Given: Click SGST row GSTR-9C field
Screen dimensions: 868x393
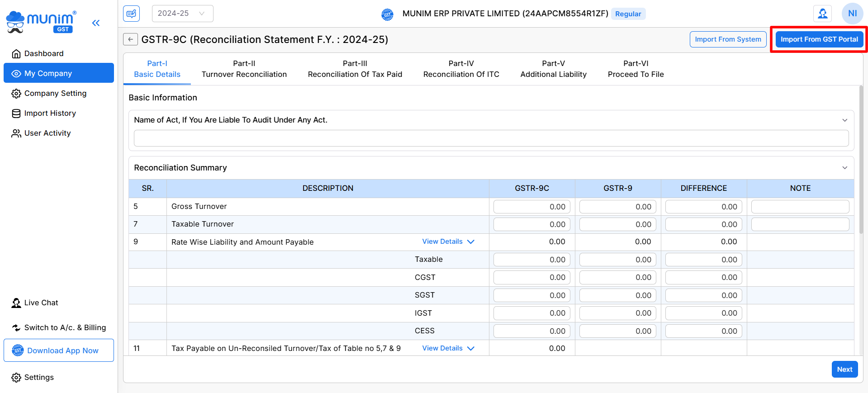Looking at the screenshot, I should 532,295.
